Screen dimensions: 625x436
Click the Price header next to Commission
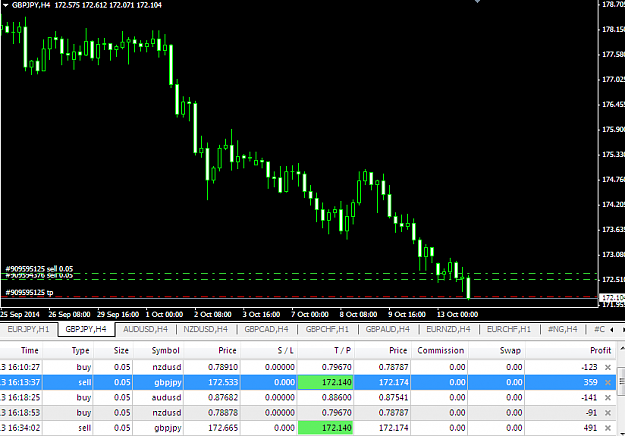click(382, 350)
